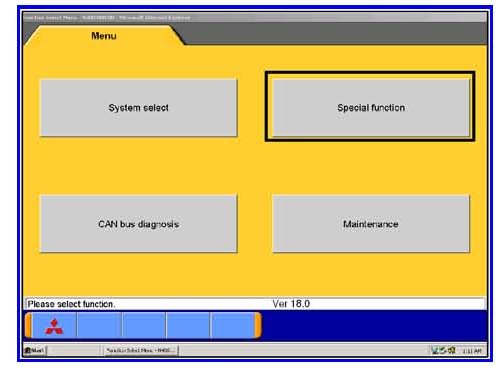Click the orange handle left of the Mitsubishi logo
This screenshot has height=367, width=496.
[29, 325]
